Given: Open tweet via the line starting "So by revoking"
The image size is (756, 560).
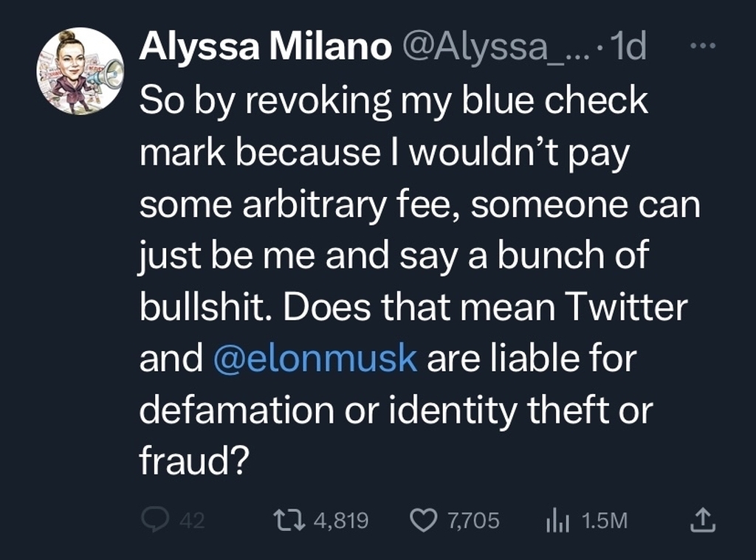Looking at the screenshot, I should 394,101.
